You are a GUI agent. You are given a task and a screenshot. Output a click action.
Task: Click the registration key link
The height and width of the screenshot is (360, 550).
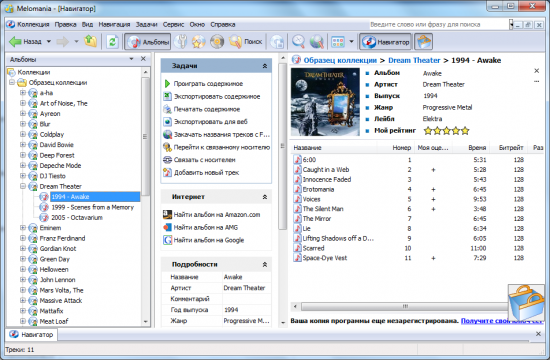(502, 321)
